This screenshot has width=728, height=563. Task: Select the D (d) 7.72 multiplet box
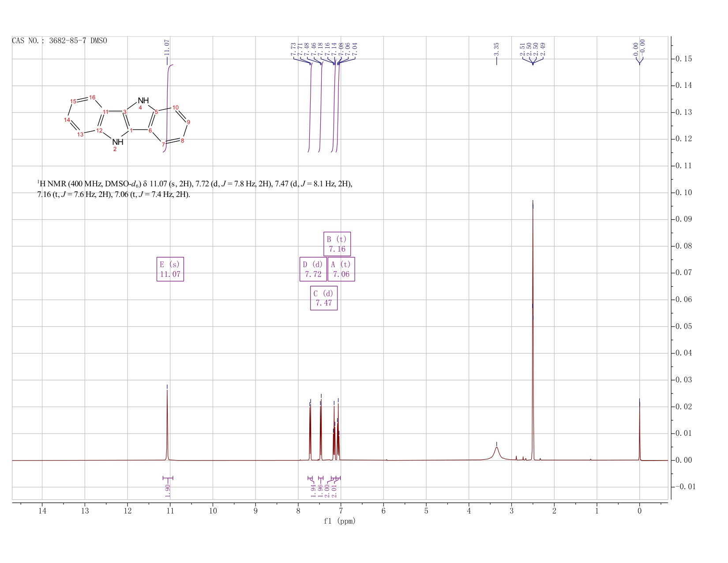(x=313, y=269)
